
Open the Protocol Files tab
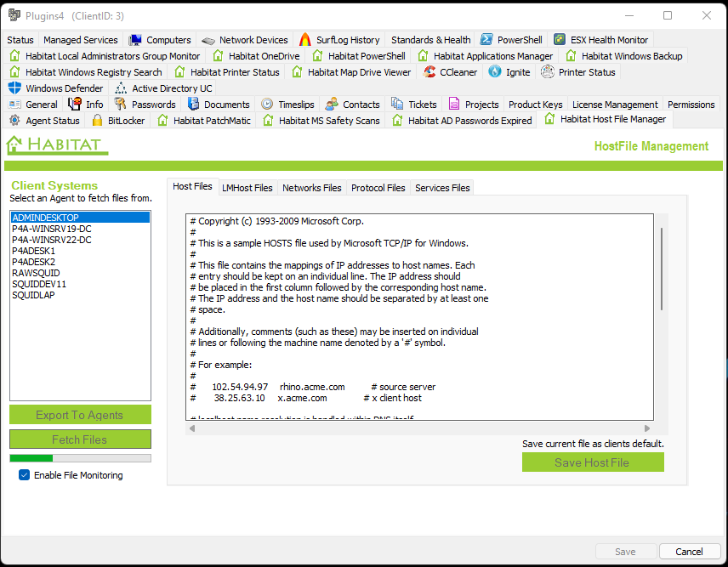[x=378, y=188]
